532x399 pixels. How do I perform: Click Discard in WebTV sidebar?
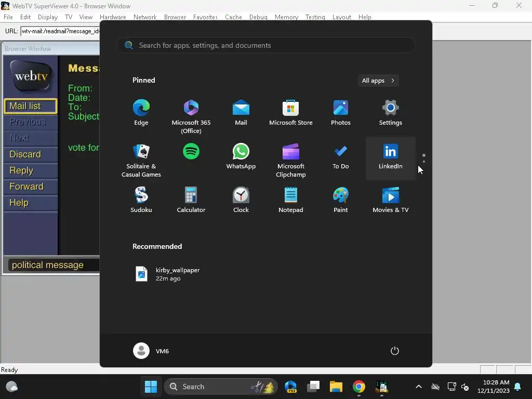[x=31, y=154]
